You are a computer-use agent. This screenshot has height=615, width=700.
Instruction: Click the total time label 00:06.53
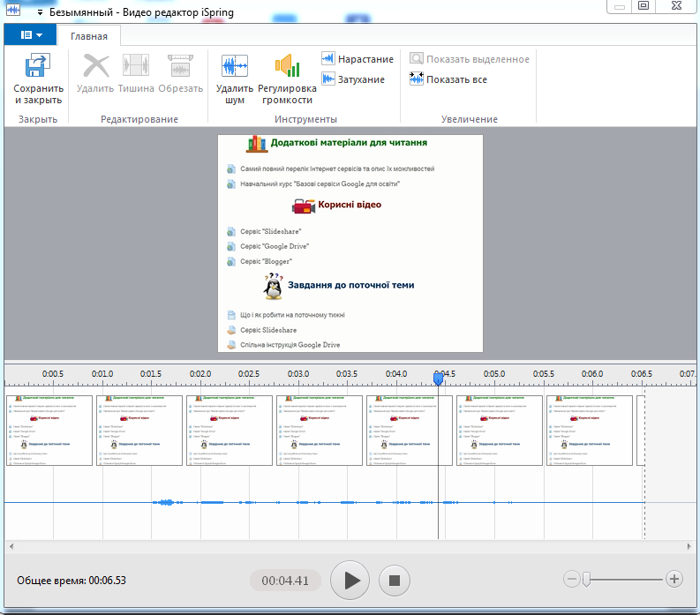(72, 581)
